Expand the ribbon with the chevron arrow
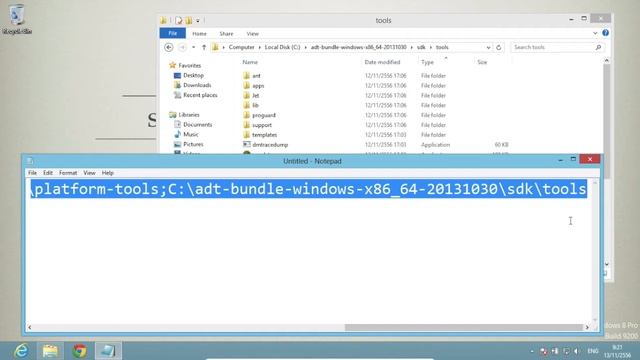640x360 pixels. pyautogui.click(x=595, y=33)
